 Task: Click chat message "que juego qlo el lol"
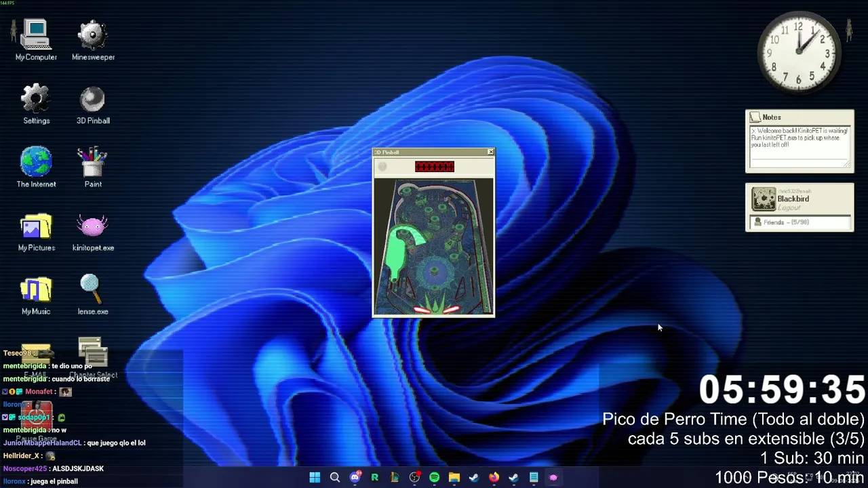tap(116, 443)
